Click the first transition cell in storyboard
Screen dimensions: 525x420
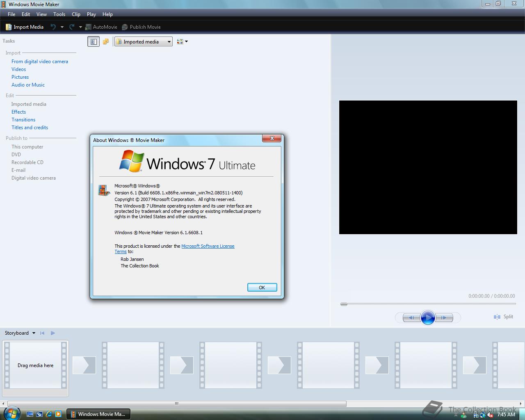[x=84, y=365]
